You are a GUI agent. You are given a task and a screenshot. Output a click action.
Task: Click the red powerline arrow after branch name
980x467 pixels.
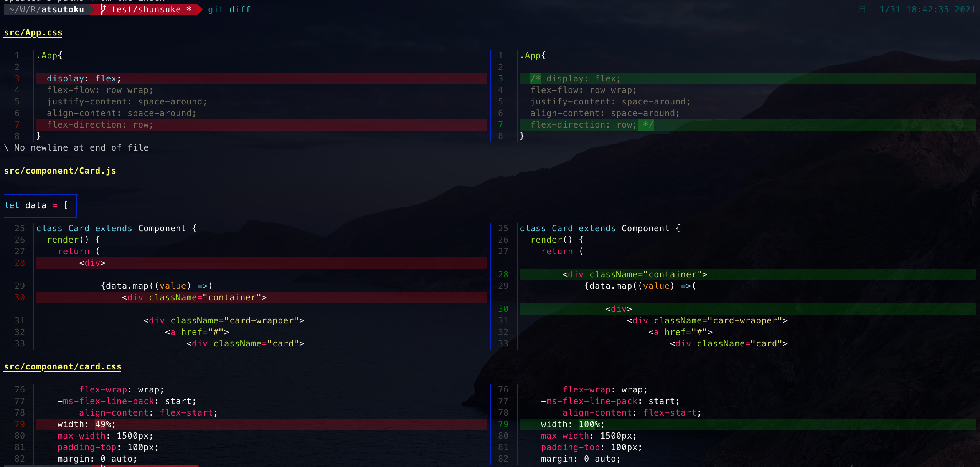pos(199,10)
